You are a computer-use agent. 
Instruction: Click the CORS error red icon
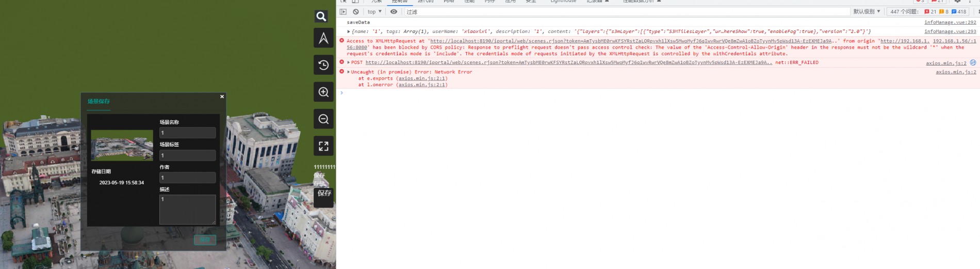341,40
